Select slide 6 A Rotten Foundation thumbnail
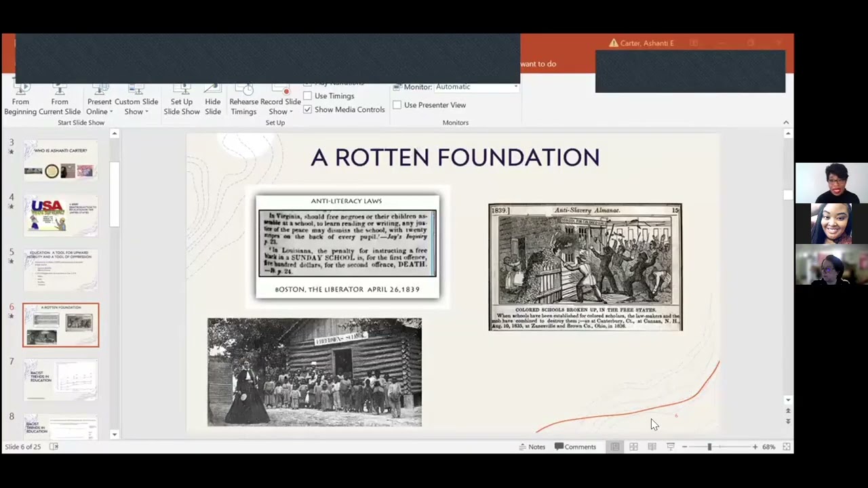The width and height of the screenshot is (868, 488). [x=60, y=325]
